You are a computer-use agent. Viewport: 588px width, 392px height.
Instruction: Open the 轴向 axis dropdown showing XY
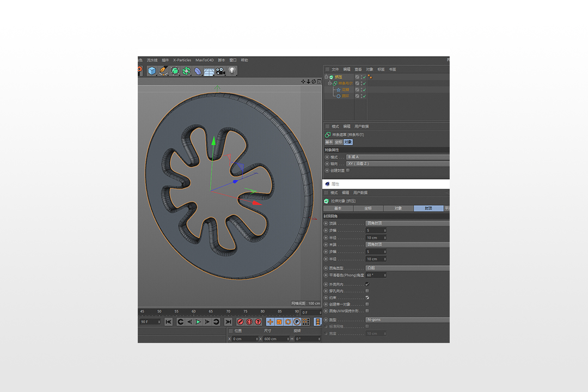tap(398, 163)
